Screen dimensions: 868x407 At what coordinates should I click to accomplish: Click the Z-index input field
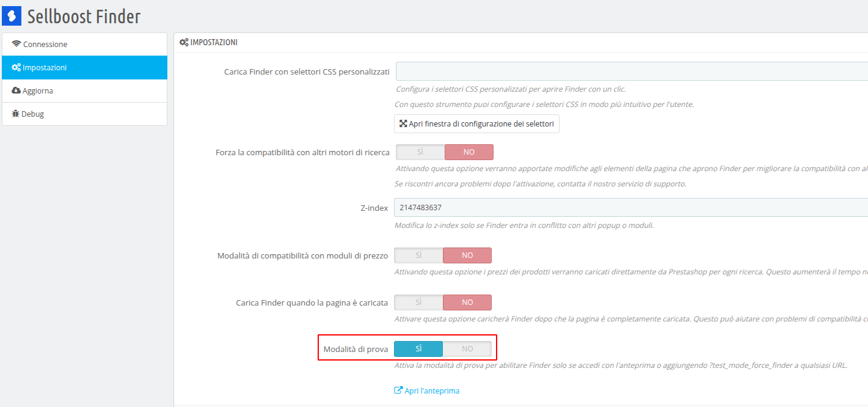(x=631, y=208)
